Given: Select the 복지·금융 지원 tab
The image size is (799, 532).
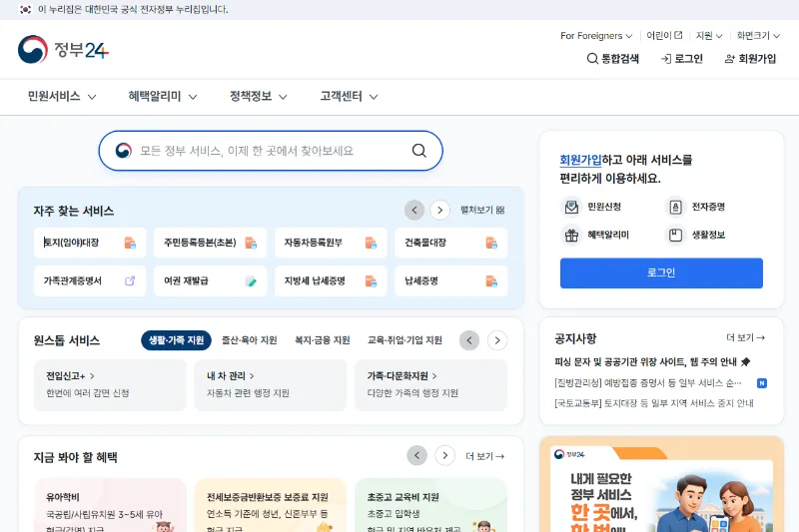Looking at the screenshot, I should [323, 340].
